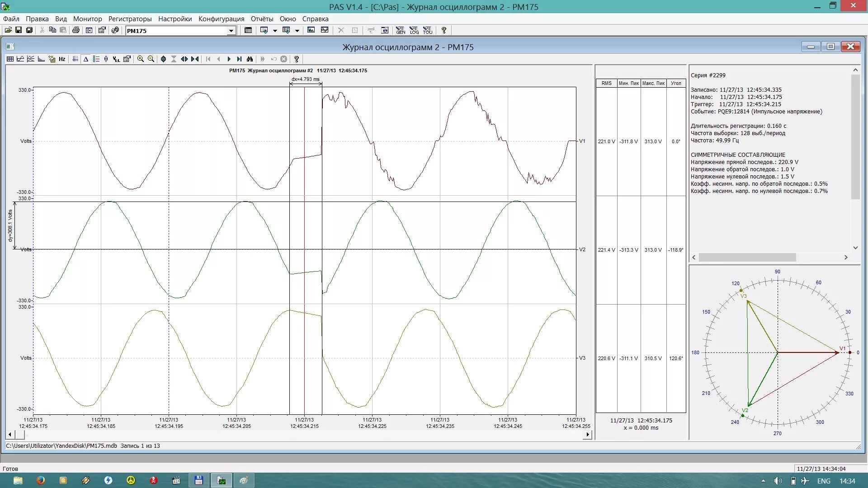Click the Print icon in main toolbar
Viewport: 868px width, 488px height.
(x=76, y=30)
